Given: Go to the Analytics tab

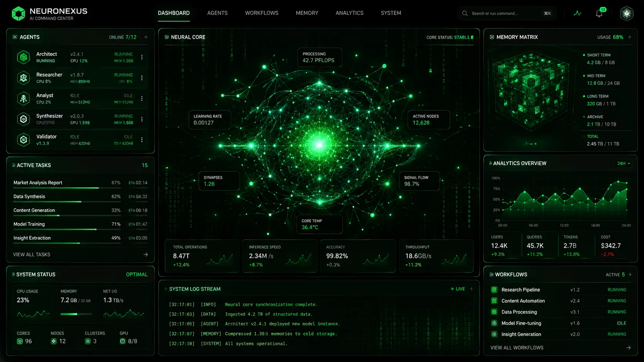Looking at the screenshot, I should click(x=349, y=13).
